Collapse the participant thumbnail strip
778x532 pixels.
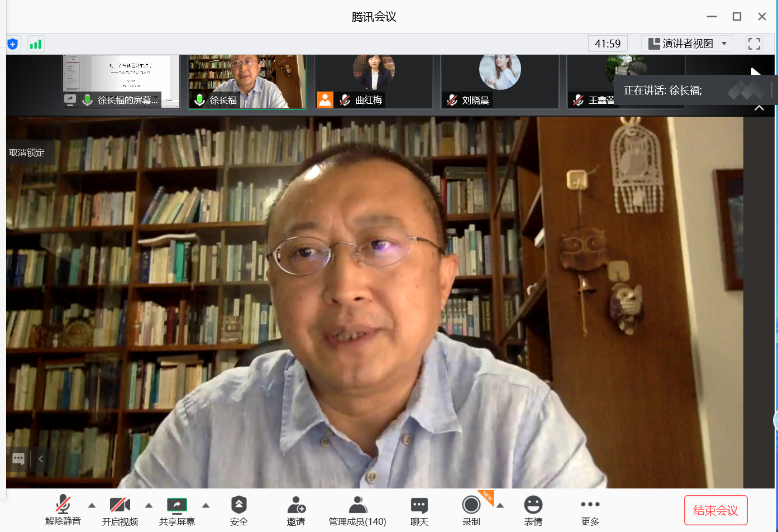[x=759, y=108]
